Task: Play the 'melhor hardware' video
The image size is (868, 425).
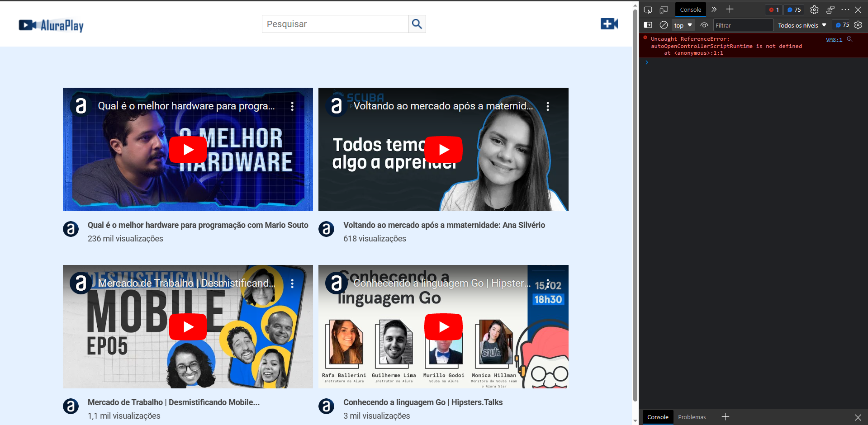Action: (x=188, y=149)
